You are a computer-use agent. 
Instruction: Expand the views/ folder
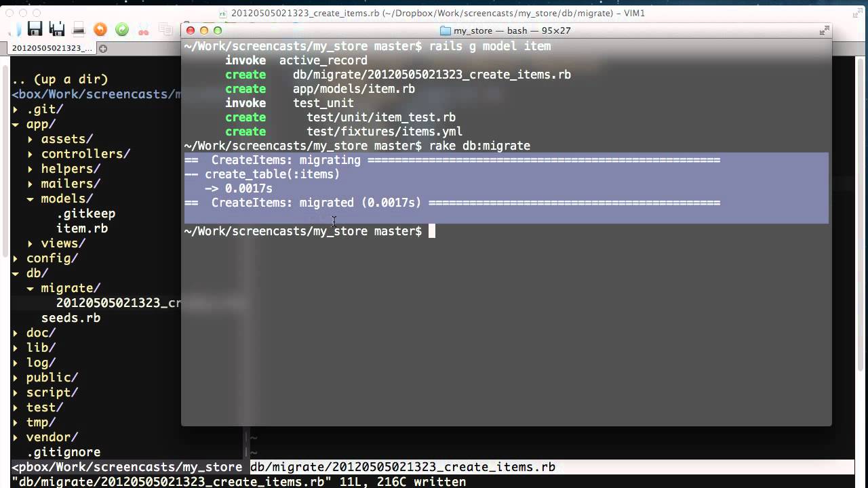[x=31, y=243]
